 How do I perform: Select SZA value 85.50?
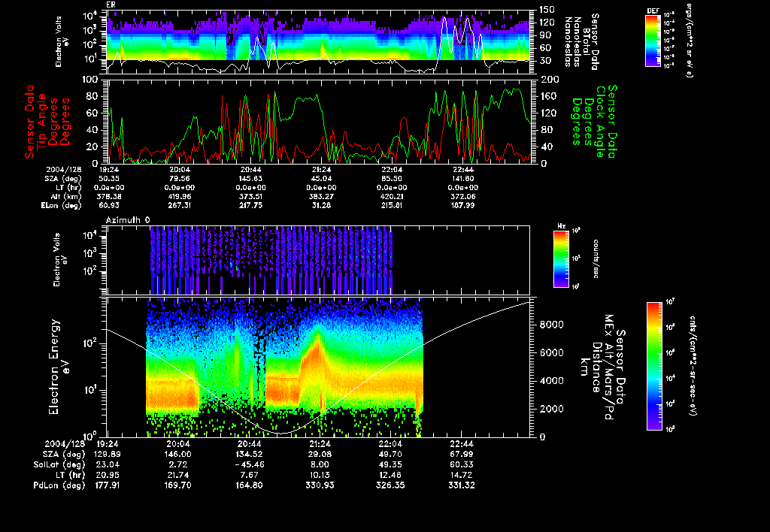391,179
